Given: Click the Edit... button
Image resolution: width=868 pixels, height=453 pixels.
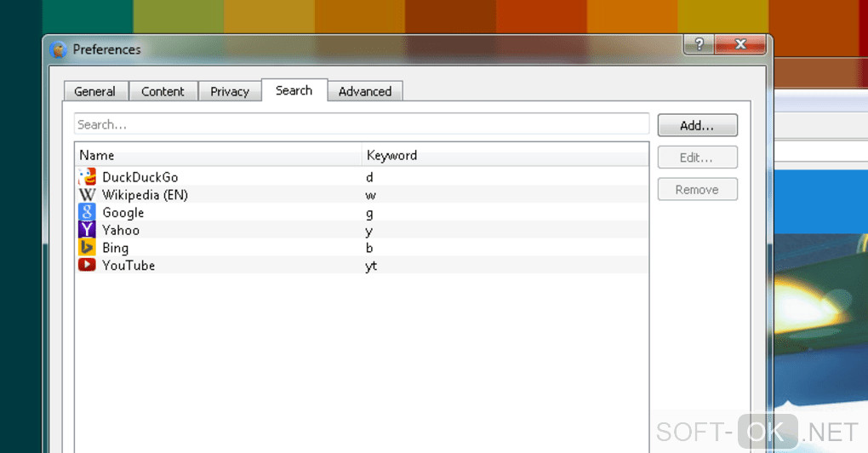Looking at the screenshot, I should click(697, 158).
